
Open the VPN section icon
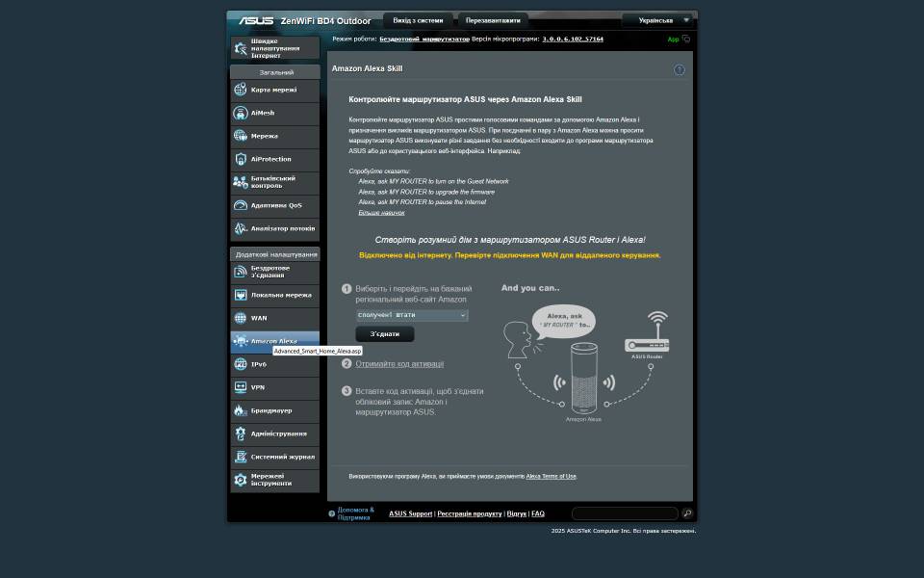(x=241, y=387)
